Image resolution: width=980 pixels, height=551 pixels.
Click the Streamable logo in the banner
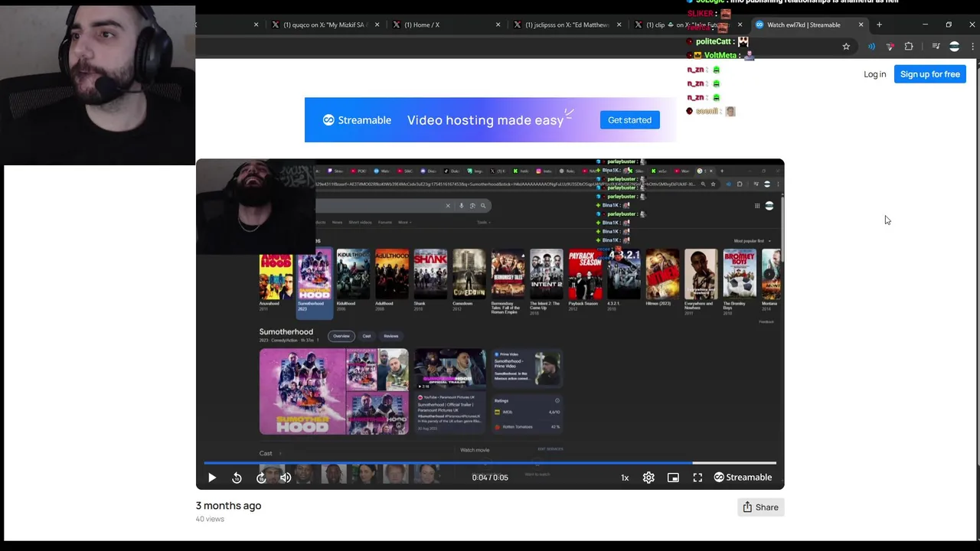357,120
